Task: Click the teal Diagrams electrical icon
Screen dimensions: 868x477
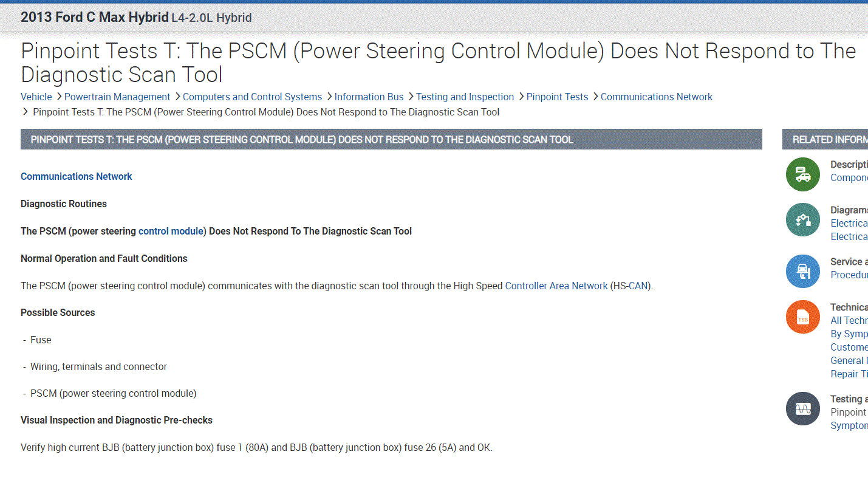Action: click(x=802, y=219)
